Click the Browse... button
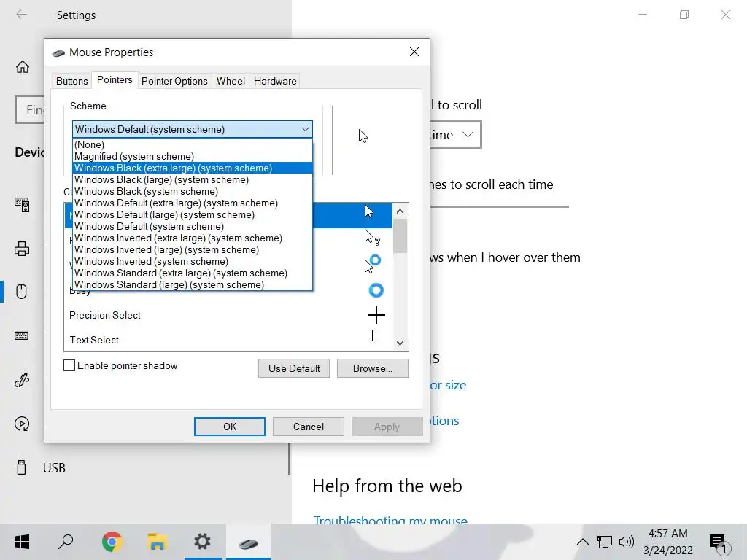 coord(373,368)
